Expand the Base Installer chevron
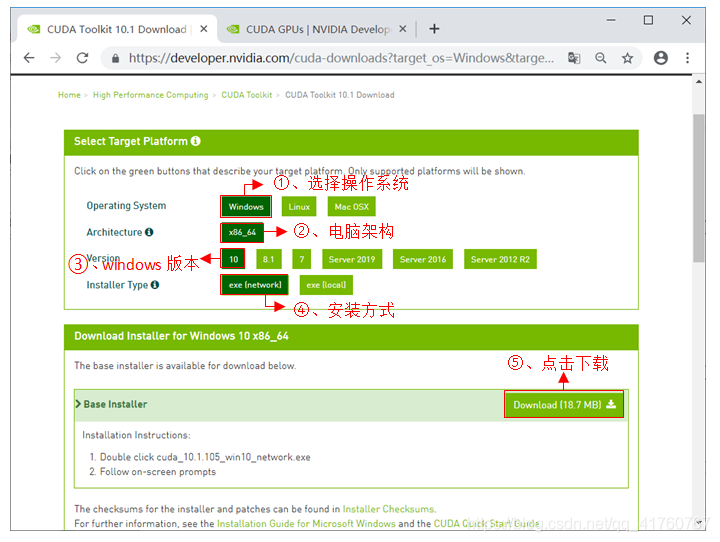 click(x=78, y=404)
